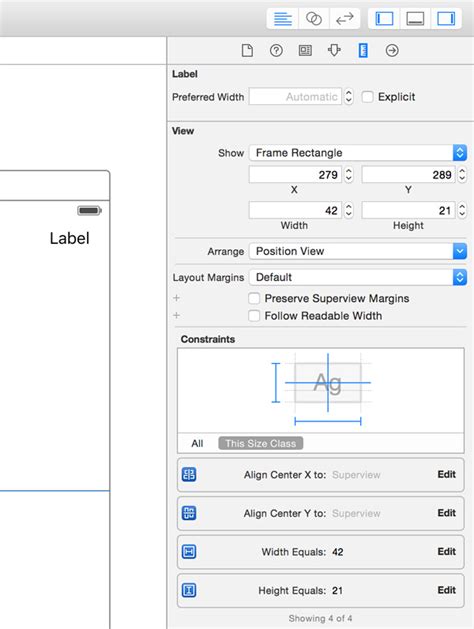Select the This Size Class tab
Image resolution: width=474 pixels, height=629 pixels.
[261, 443]
